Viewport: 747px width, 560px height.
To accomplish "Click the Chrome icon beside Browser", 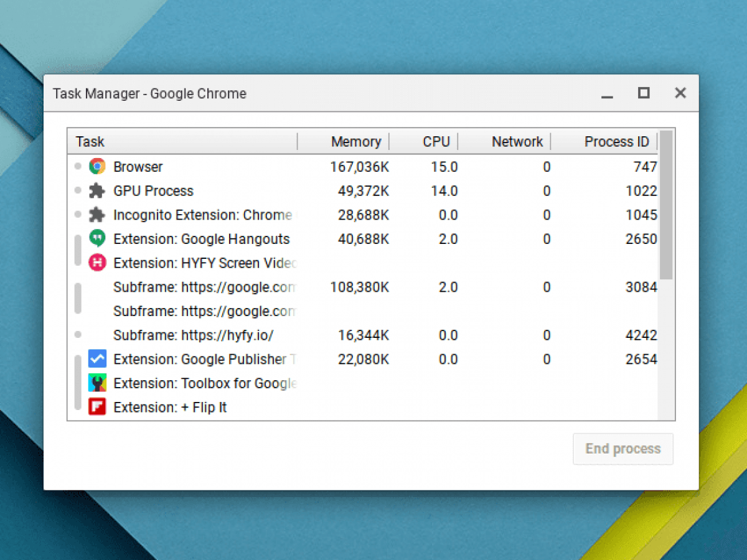I will coord(97,167).
